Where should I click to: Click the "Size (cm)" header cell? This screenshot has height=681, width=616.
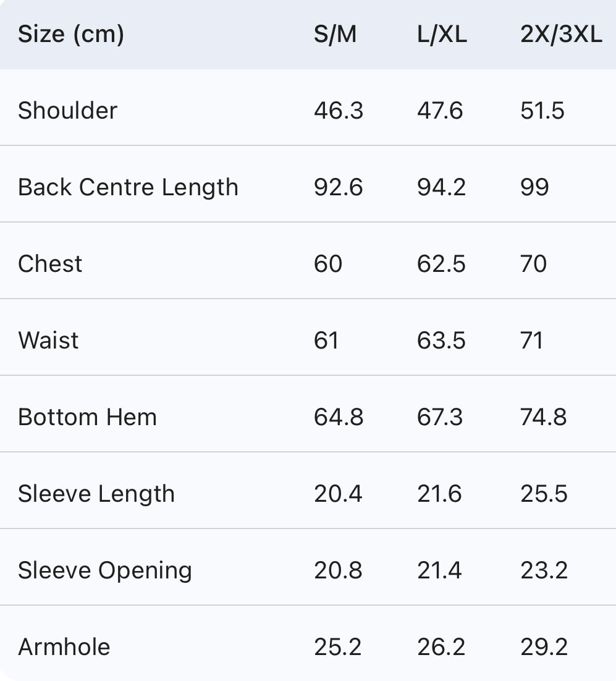click(x=71, y=34)
